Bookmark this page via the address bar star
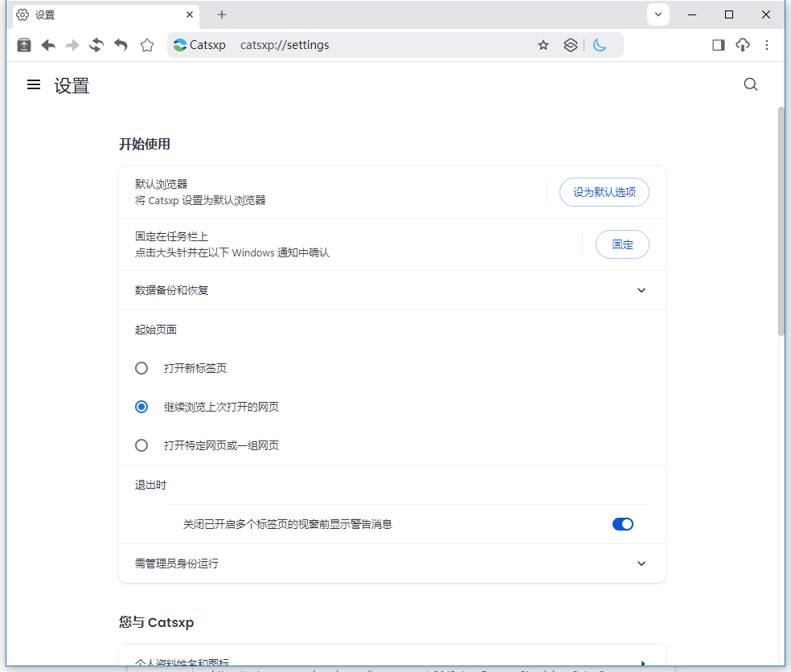The width and height of the screenshot is (791, 672). 543,45
